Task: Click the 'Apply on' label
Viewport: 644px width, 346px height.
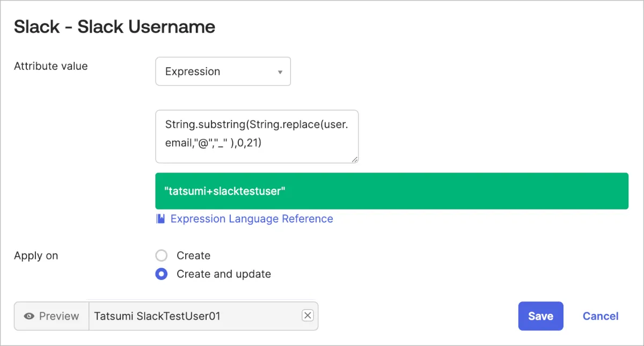Action: pyautogui.click(x=36, y=256)
